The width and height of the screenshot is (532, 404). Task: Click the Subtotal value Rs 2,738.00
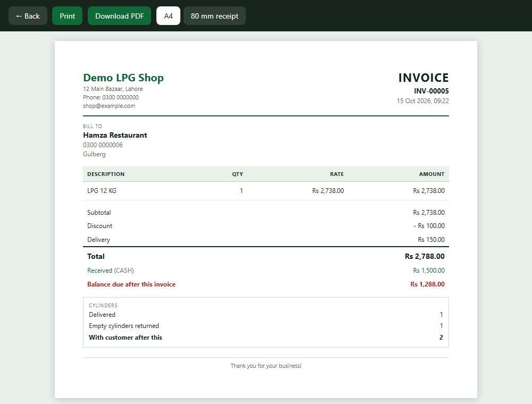[x=429, y=213]
